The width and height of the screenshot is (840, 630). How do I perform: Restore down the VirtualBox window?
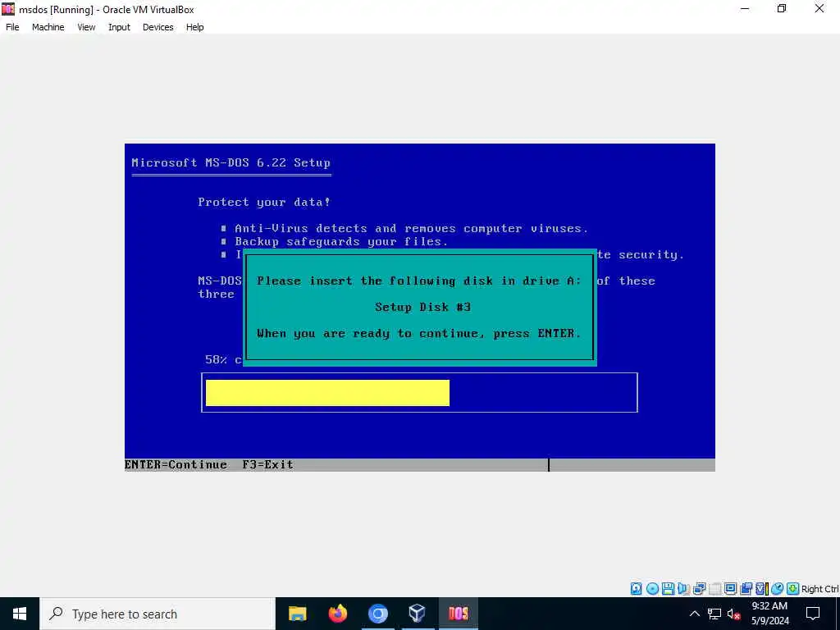tap(782, 8)
